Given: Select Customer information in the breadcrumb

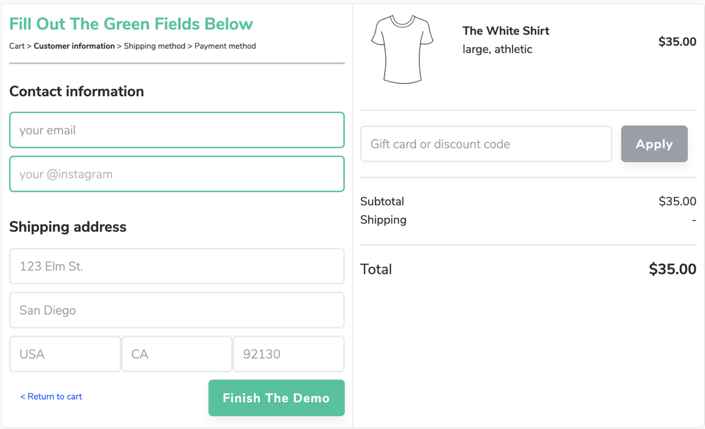Looking at the screenshot, I should [74, 46].
